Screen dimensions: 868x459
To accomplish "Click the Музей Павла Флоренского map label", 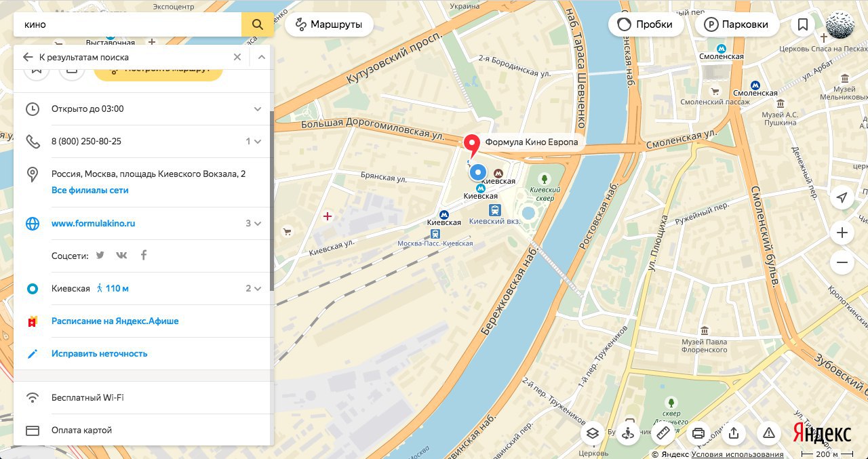I will point(703,345).
